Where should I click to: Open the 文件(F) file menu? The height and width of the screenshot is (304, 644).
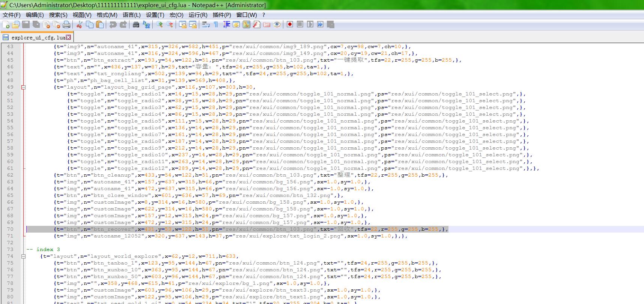[x=12, y=15]
